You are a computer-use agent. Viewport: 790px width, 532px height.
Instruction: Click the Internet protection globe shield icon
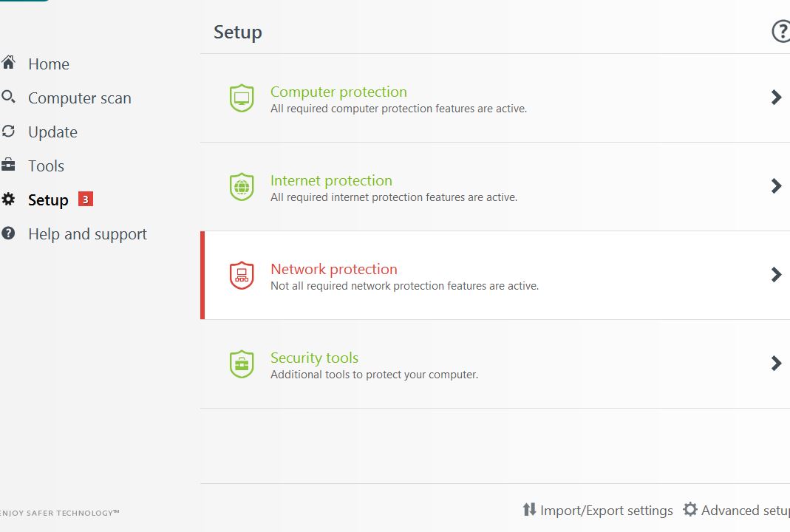[242, 187]
